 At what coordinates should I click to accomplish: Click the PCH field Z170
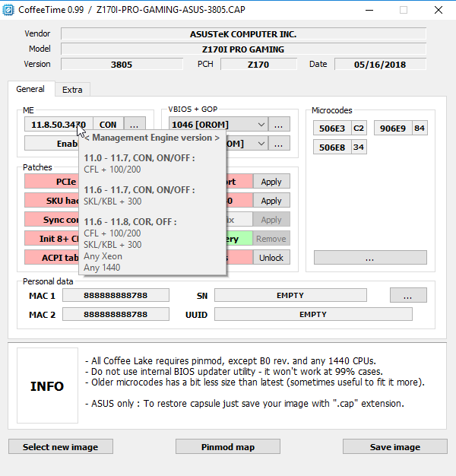(x=258, y=65)
